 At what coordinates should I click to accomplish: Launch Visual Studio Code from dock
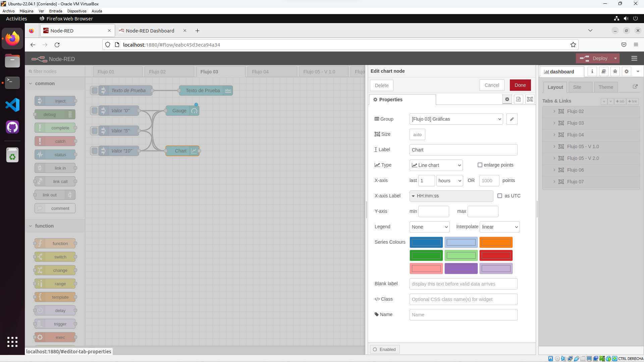click(12, 105)
